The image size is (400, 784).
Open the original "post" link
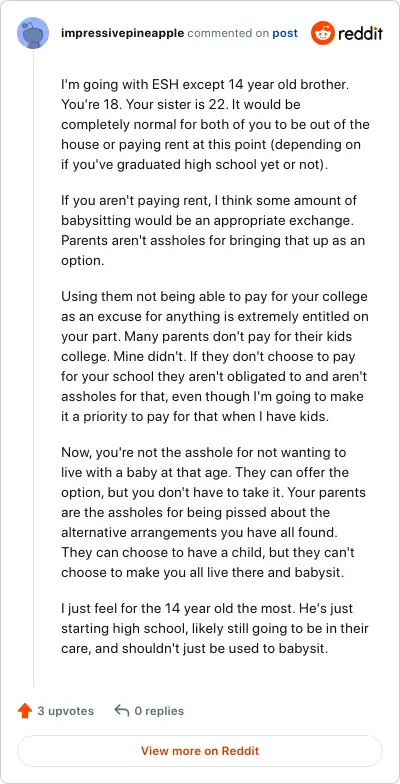click(x=285, y=34)
